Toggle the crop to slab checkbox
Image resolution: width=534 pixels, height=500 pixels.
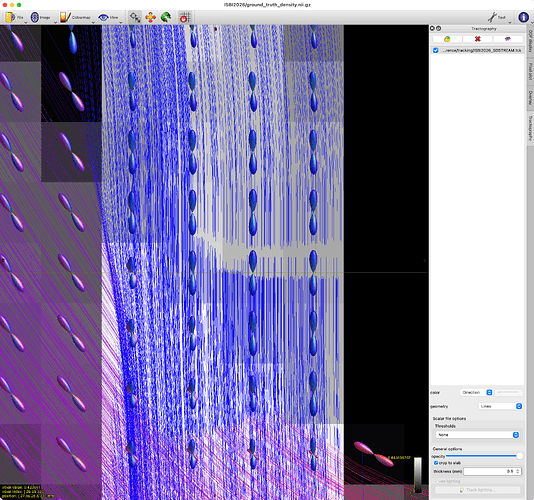(436, 463)
